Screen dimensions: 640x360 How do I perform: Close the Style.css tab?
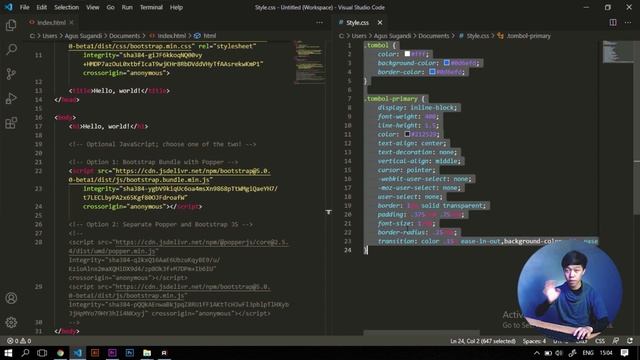click(380, 22)
